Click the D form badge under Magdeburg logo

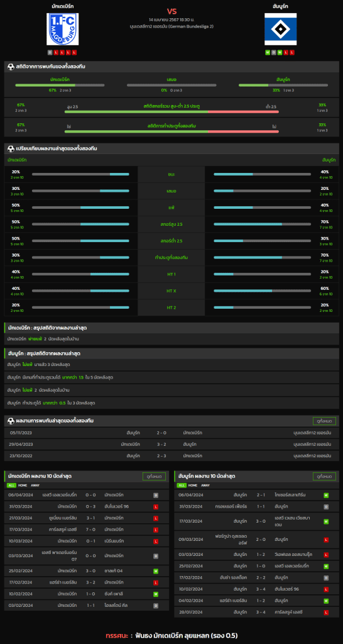tap(50, 52)
